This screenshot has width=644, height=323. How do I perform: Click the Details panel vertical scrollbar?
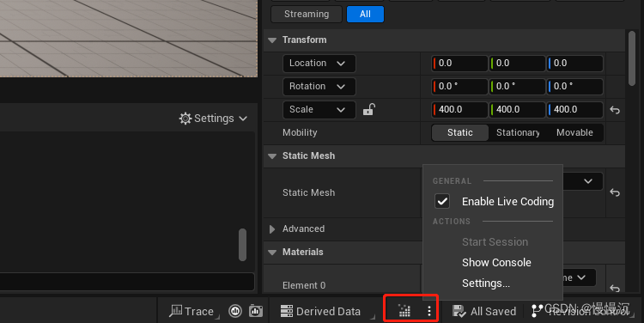(632, 58)
